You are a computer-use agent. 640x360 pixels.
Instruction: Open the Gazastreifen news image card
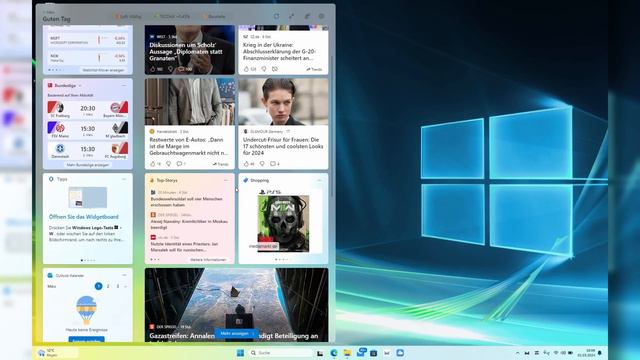[x=236, y=304]
